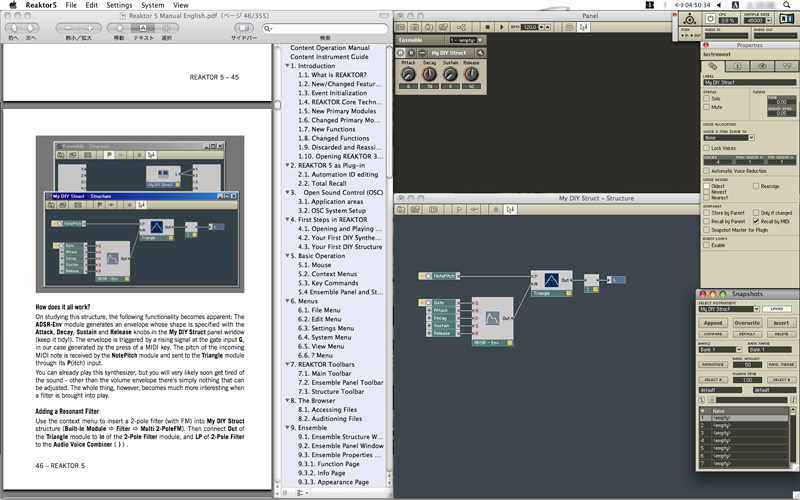800x500 pixels.
Task: Collapse '4. First Steps in REAKTOR' section
Action: click(x=287, y=219)
